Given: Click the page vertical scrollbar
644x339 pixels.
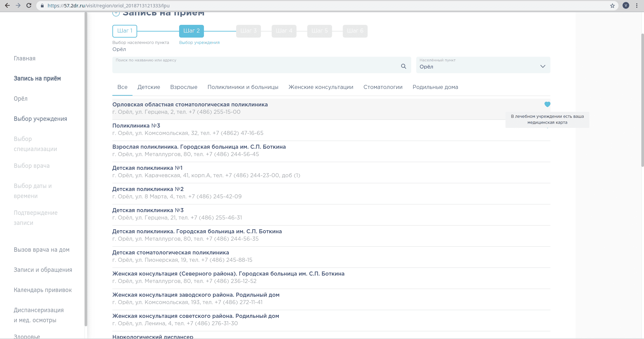Looking at the screenshot, I should coord(642,101).
